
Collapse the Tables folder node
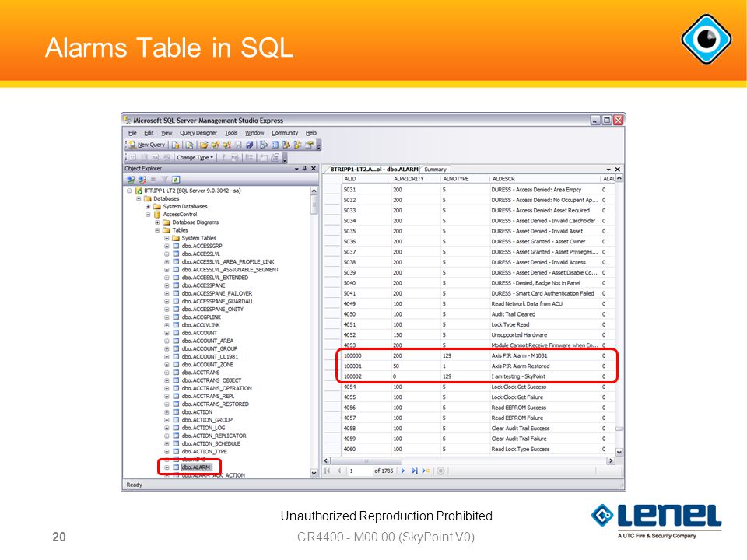(x=157, y=230)
